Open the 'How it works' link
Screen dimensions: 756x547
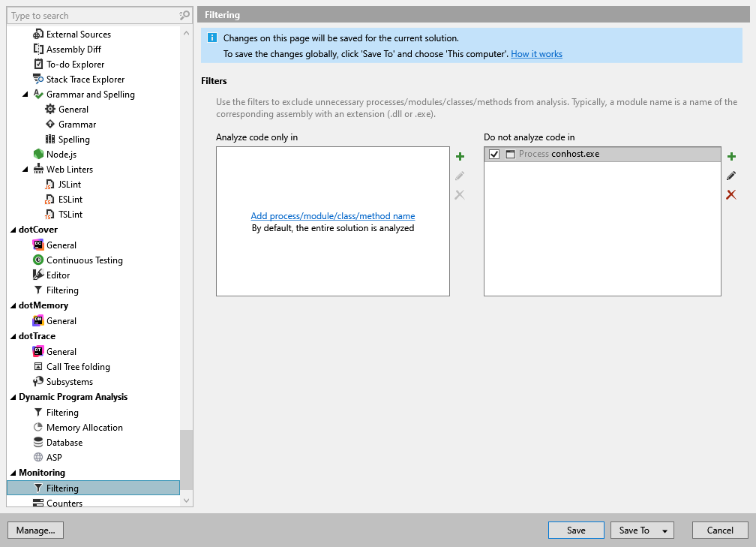(536, 54)
